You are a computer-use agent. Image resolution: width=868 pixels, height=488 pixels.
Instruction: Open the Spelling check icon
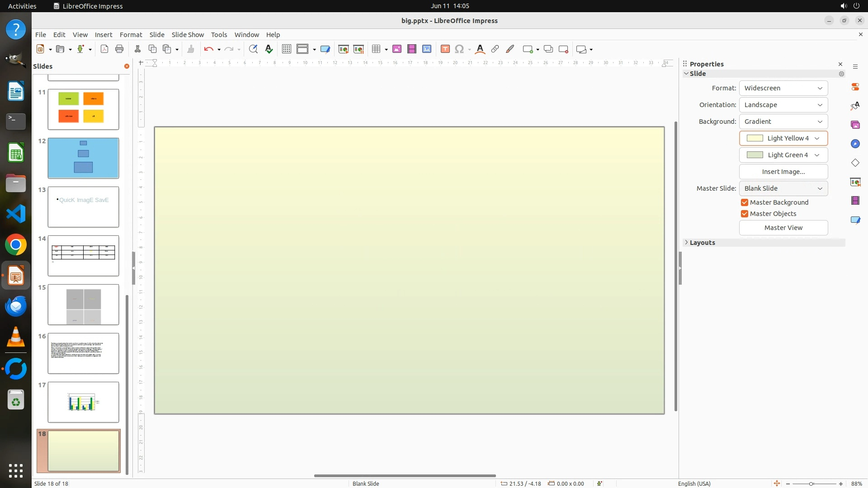[x=269, y=49]
